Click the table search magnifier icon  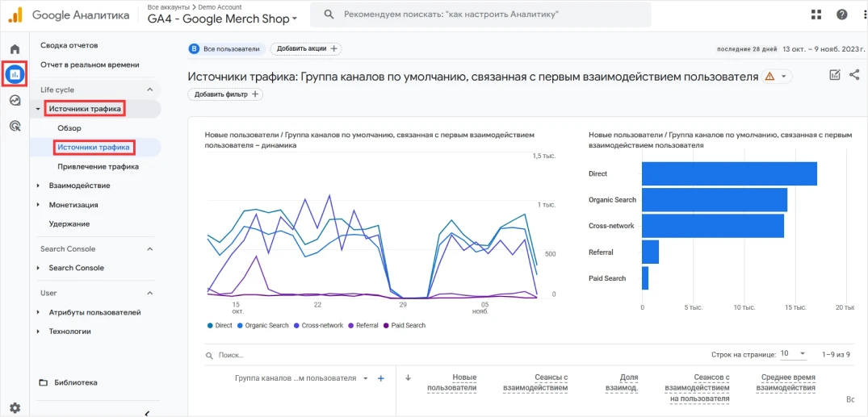click(x=209, y=355)
